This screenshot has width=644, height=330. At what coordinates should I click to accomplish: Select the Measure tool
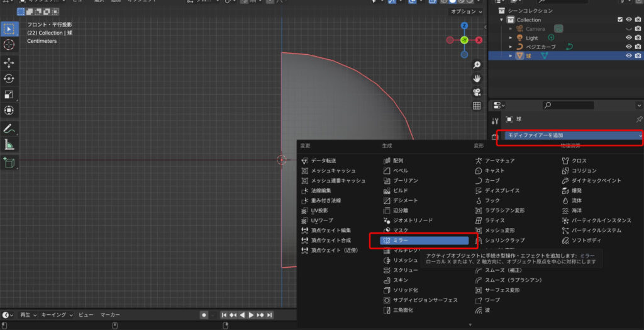click(9, 145)
